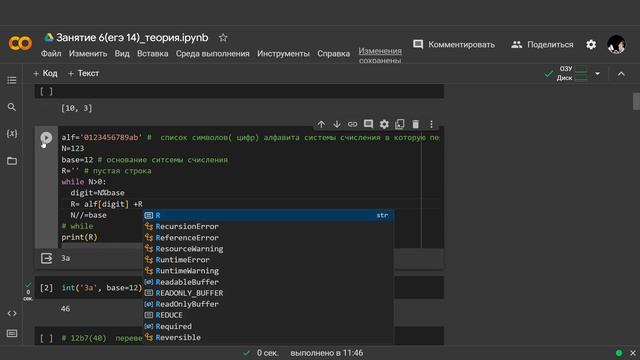Select RuntimeError in autocomplete list
Screen dimensions: 640x360
[269, 260]
